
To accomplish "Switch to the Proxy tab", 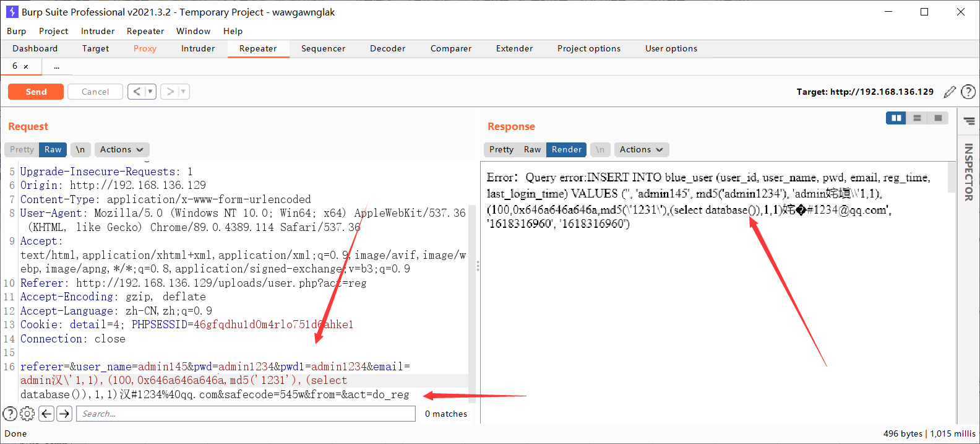I will 145,48.
